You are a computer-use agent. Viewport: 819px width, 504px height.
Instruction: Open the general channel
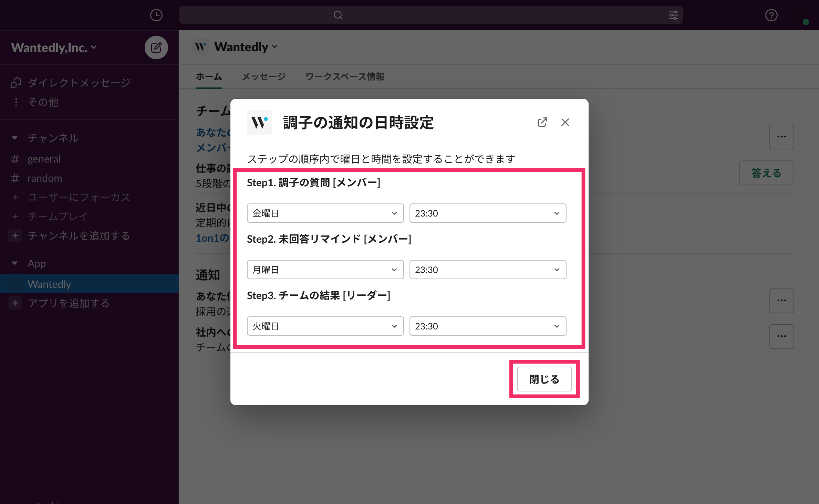[44, 159]
